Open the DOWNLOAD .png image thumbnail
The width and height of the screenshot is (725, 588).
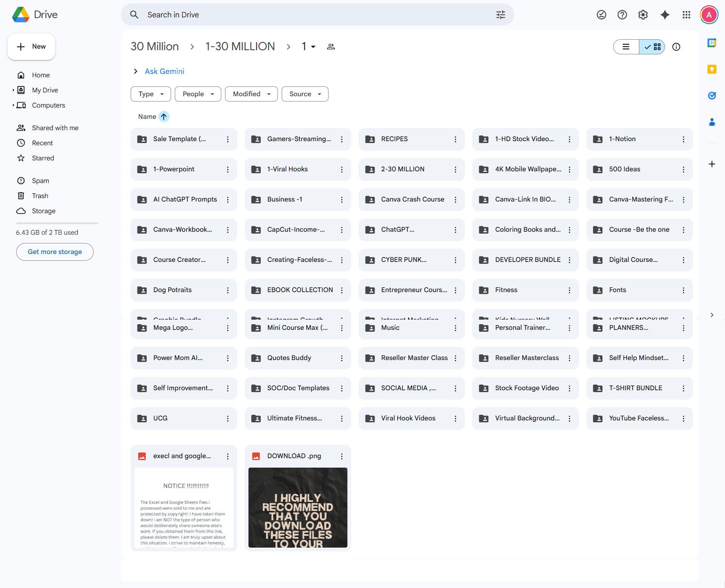[298, 507]
